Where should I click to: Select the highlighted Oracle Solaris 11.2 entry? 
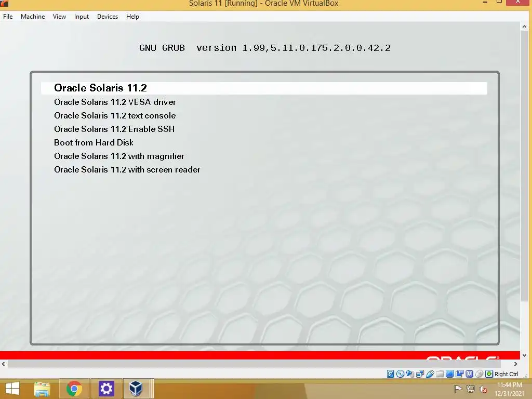coord(264,88)
